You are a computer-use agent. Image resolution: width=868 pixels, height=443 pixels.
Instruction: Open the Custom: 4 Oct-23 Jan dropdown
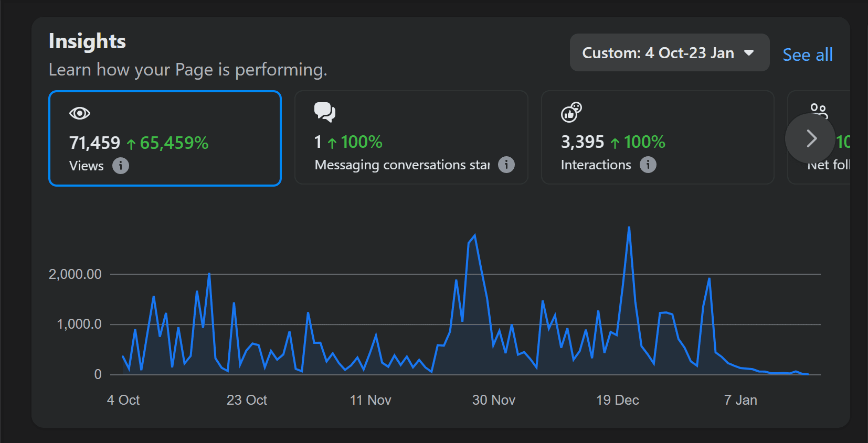coord(670,53)
